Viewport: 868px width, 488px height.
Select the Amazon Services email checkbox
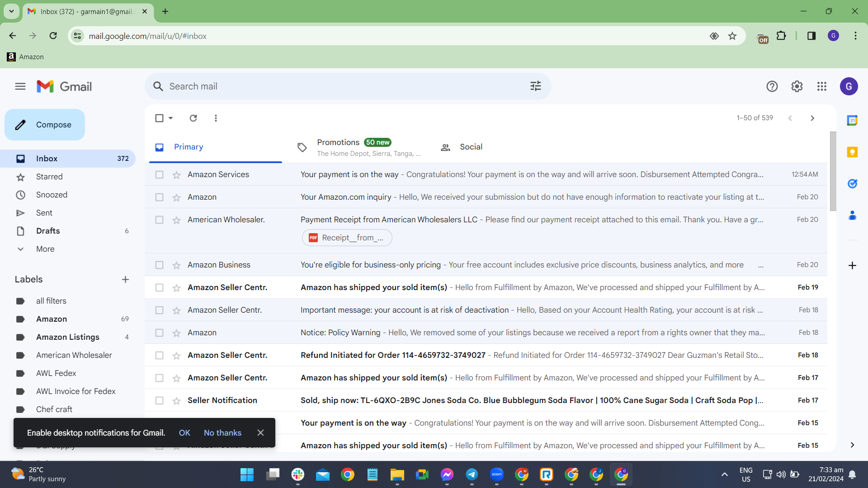pos(159,174)
